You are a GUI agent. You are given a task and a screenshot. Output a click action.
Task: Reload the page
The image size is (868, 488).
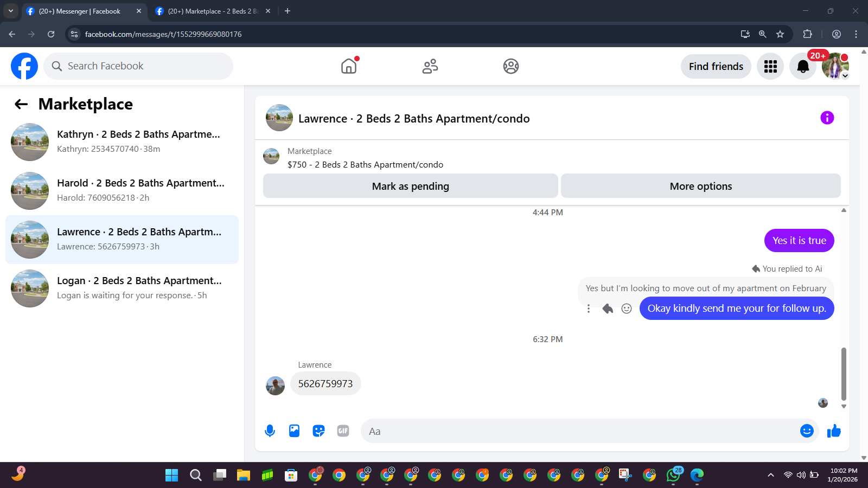coord(51,34)
